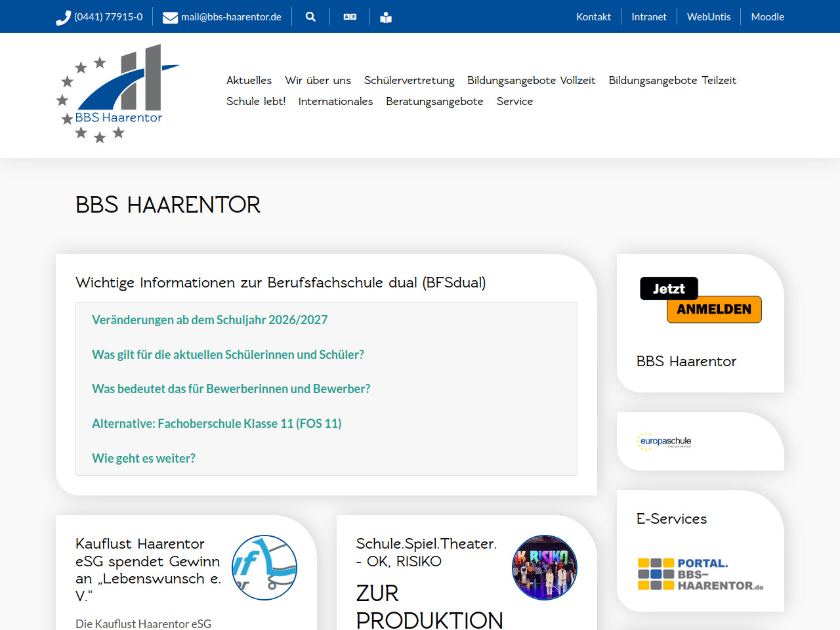Expand 'Veränderungen ab dem Schuljahr 2026/2027'

[209, 320]
